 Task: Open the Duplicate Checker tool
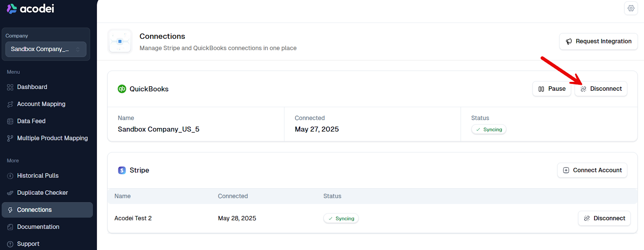tap(42, 193)
